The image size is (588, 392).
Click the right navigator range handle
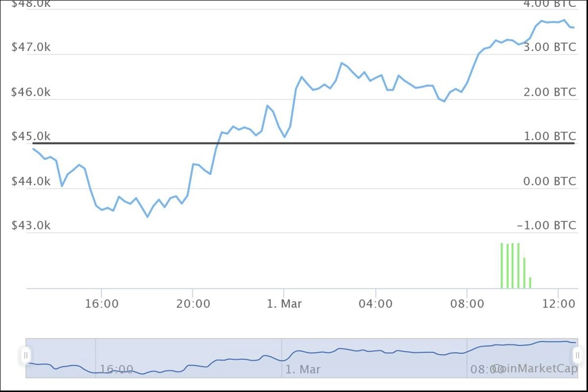click(577, 355)
